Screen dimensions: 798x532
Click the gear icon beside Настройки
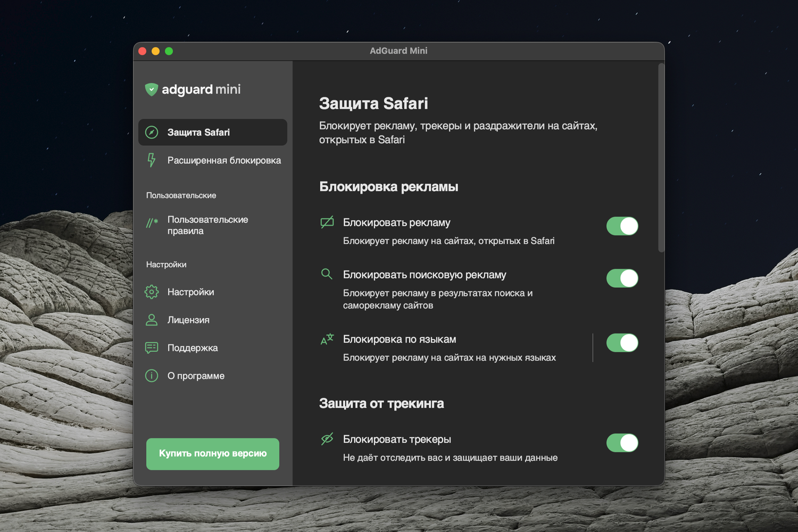(x=152, y=292)
